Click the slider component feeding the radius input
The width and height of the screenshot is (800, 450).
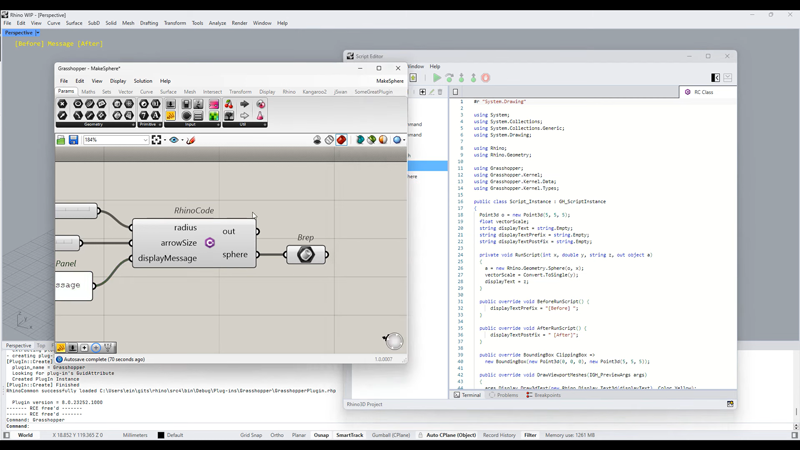[x=77, y=210]
